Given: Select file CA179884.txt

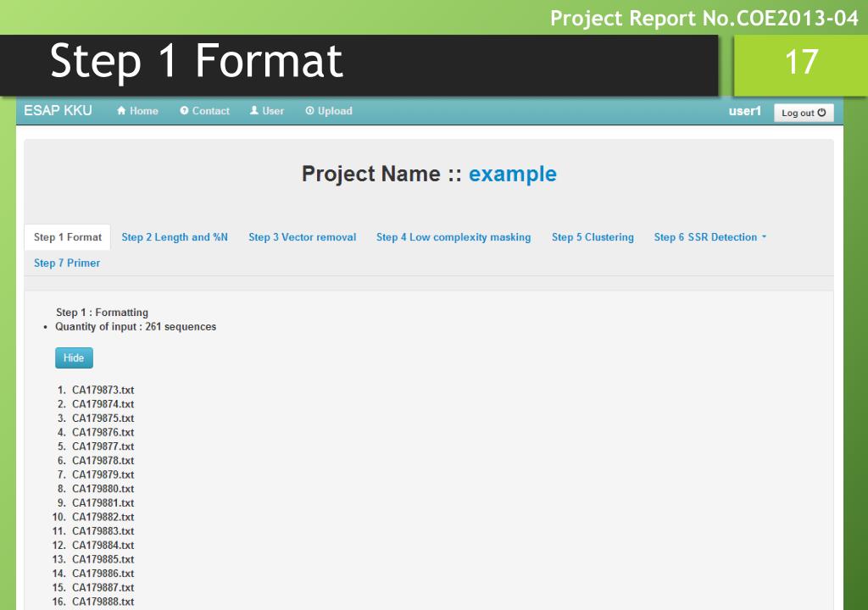Looking at the screenshot, I should pos(103,546).
